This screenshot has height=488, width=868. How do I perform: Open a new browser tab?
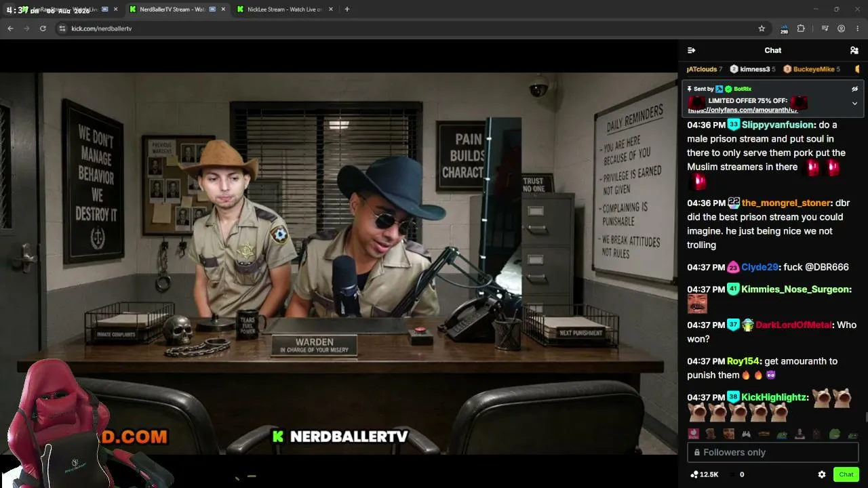347,9
